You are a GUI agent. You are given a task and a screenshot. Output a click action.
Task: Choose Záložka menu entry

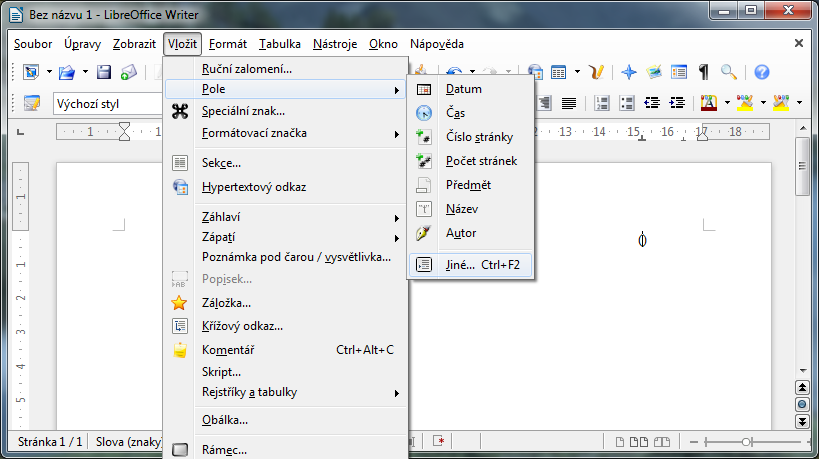click(286, 303)
